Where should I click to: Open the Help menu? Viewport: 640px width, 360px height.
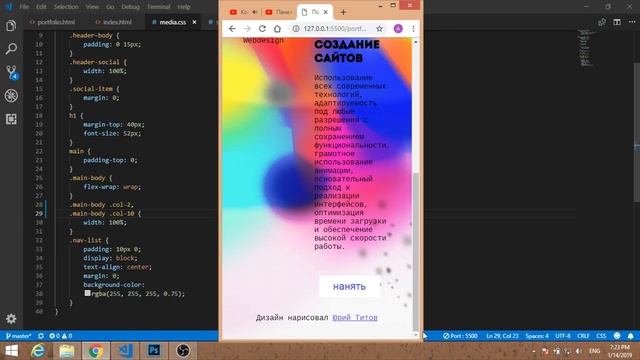[x=184, y=7]
